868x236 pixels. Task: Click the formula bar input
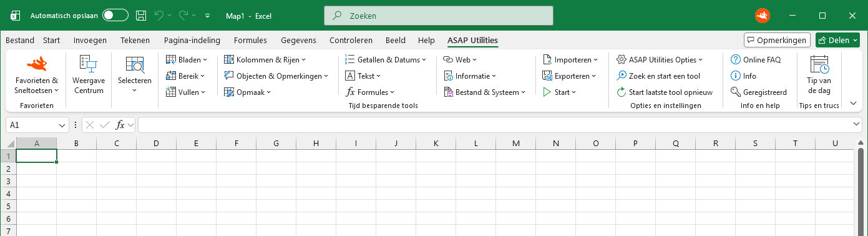pyautogui.click(x=495, y=125)
